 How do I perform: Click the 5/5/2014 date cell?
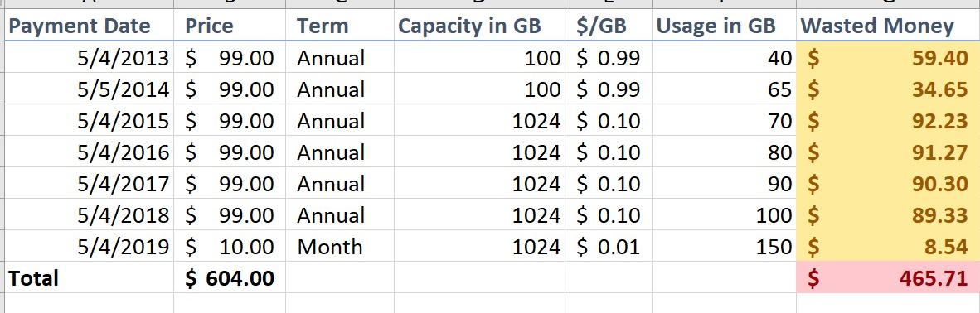pyautogui.click(x=89, y=89)
